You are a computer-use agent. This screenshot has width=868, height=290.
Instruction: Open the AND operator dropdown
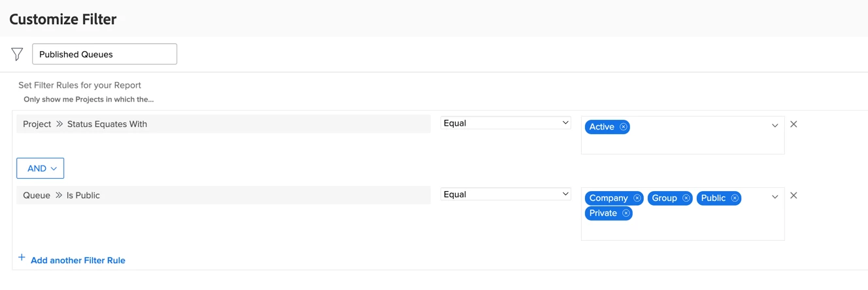41,168
